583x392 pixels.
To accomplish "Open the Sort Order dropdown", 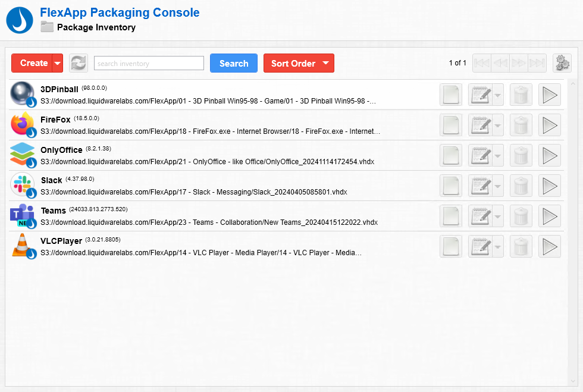I will click(x=299, y=63).
